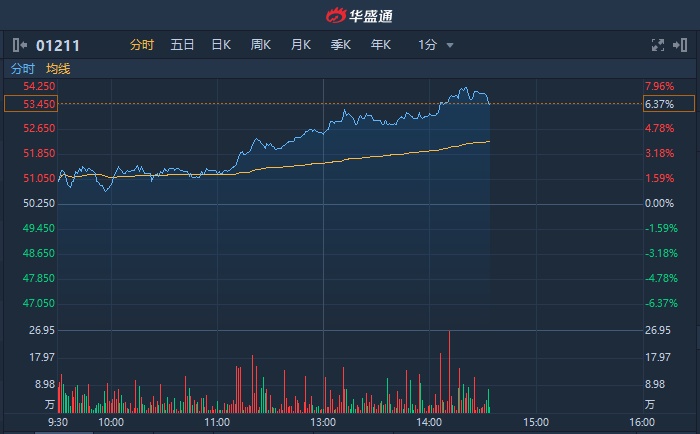This screenshot has width=700, height=434.
Task: Open the 季K chart tab
Action: pyautogui.click(x=341, y=45)
